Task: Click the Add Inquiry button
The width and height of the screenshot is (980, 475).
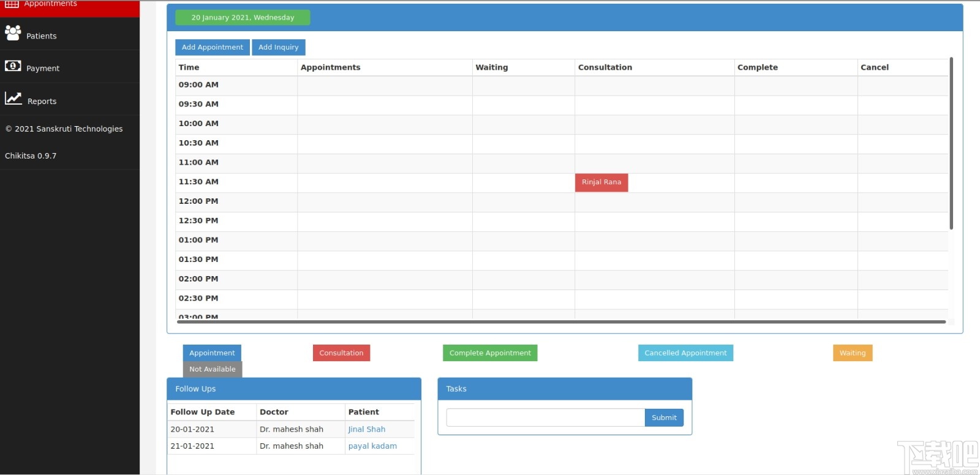Action: point(279,47)
